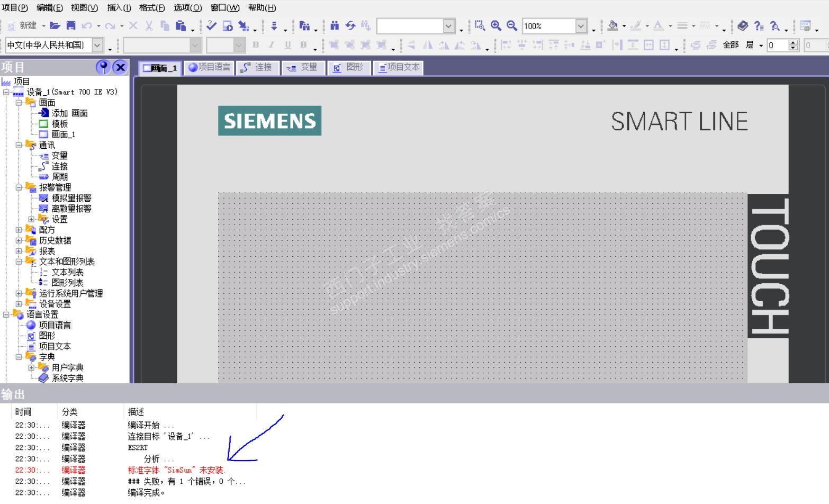Open the help book icon
This screenshot has height=504, width=829.
743,25
